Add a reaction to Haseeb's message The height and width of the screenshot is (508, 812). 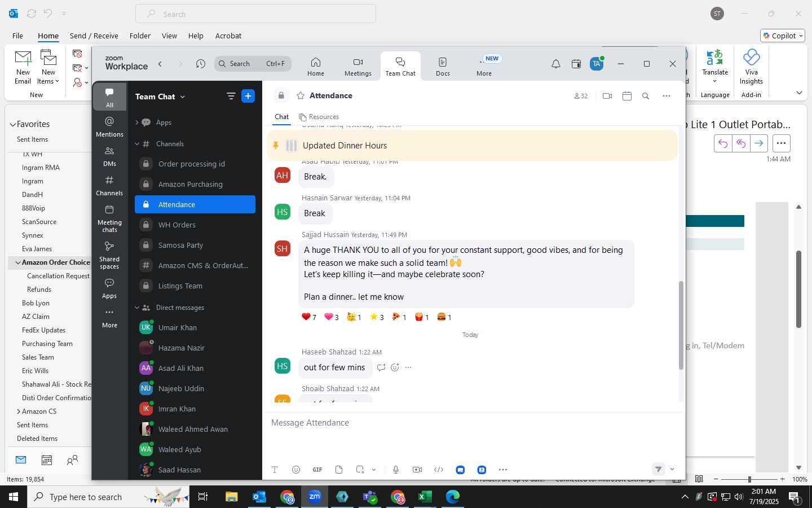pos(395,367)
